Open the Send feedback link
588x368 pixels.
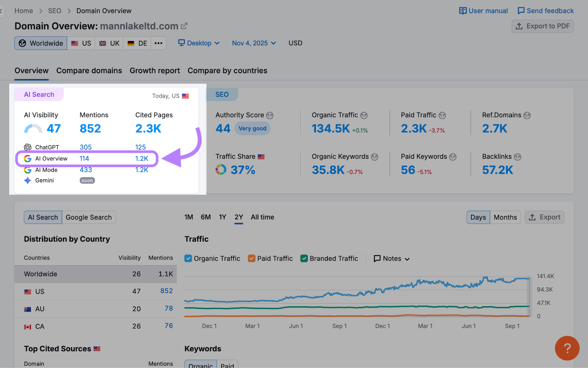click(545, 11)
